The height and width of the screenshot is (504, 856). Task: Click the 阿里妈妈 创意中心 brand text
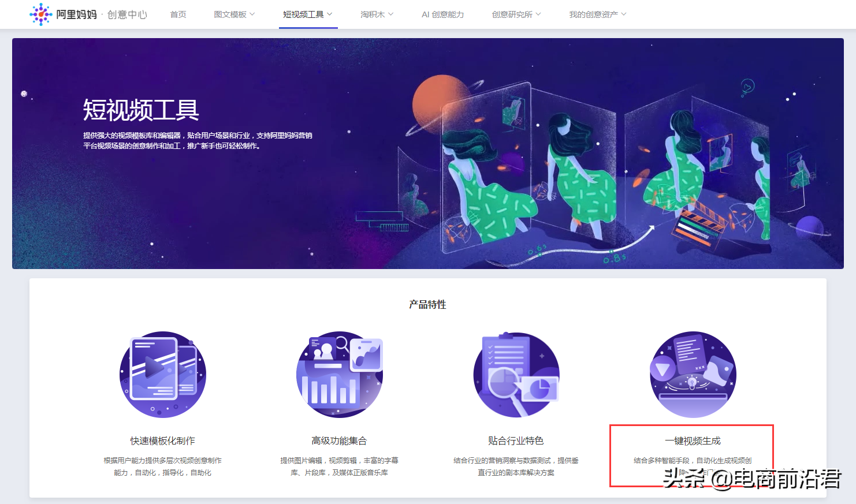tap(102, 14)
